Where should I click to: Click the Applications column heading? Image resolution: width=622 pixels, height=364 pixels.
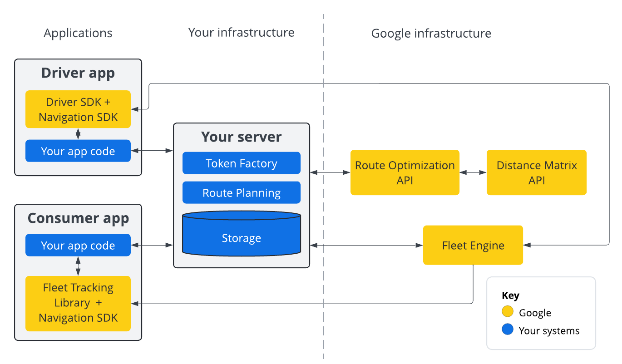tap(78, 33)
